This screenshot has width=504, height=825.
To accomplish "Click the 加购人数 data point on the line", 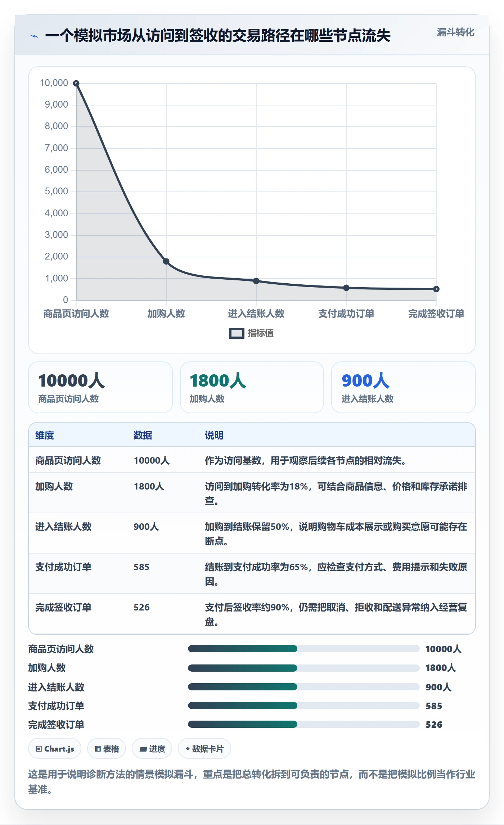I will tap(166, 261).
